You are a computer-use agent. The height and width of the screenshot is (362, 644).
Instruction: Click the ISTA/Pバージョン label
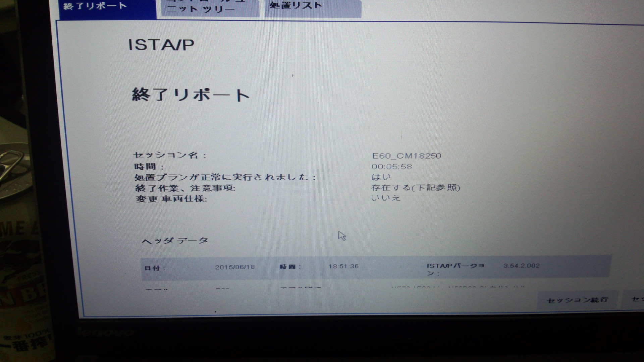coord(455,269)
